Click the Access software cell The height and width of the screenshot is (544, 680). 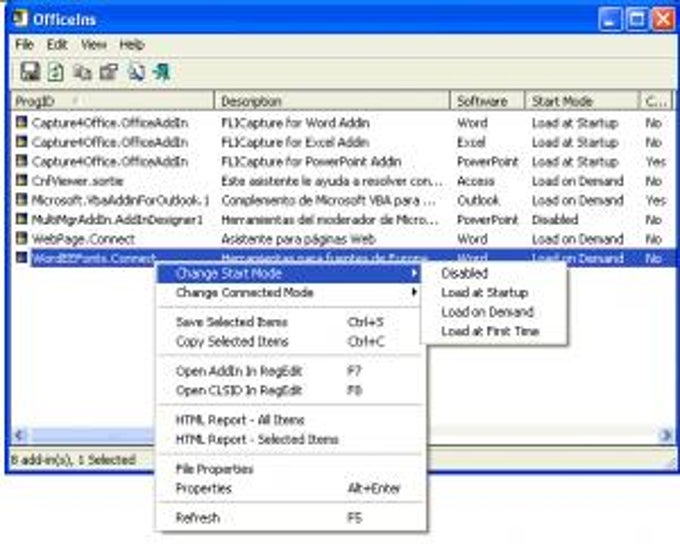pyautogui.click(x=475, y=180)
